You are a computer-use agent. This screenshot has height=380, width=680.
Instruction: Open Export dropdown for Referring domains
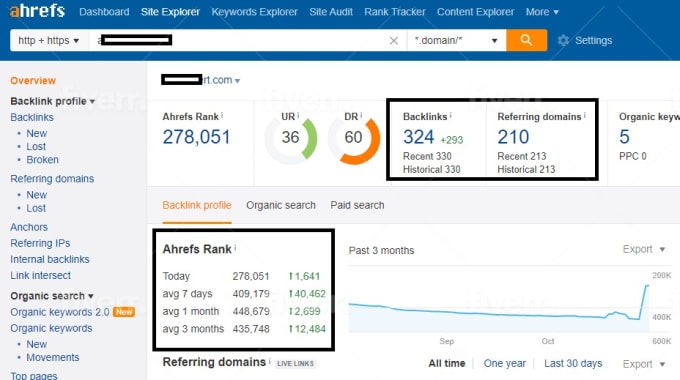pos(644,364)
